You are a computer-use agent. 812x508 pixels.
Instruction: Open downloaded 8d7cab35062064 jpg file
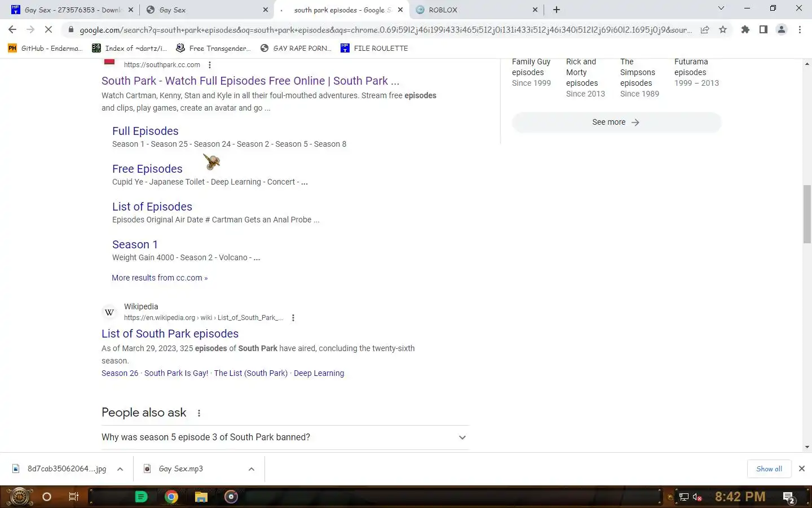coord(60,468)
